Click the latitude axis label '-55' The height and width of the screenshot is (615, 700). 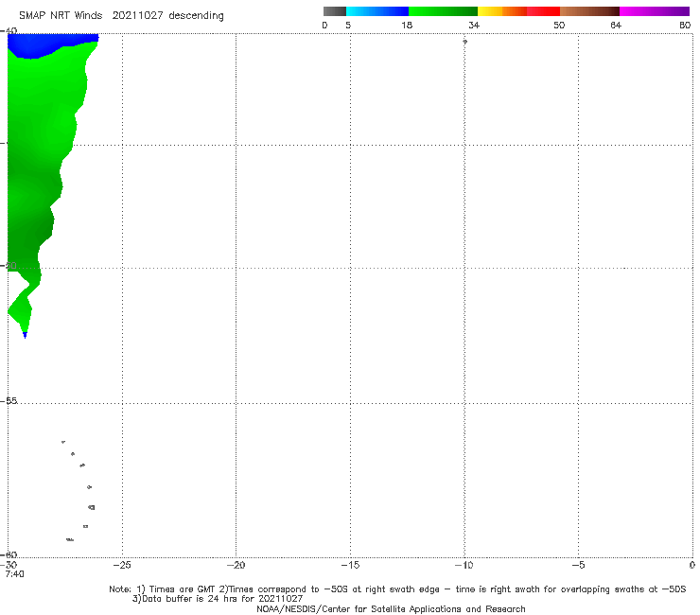tap(9, 401)
